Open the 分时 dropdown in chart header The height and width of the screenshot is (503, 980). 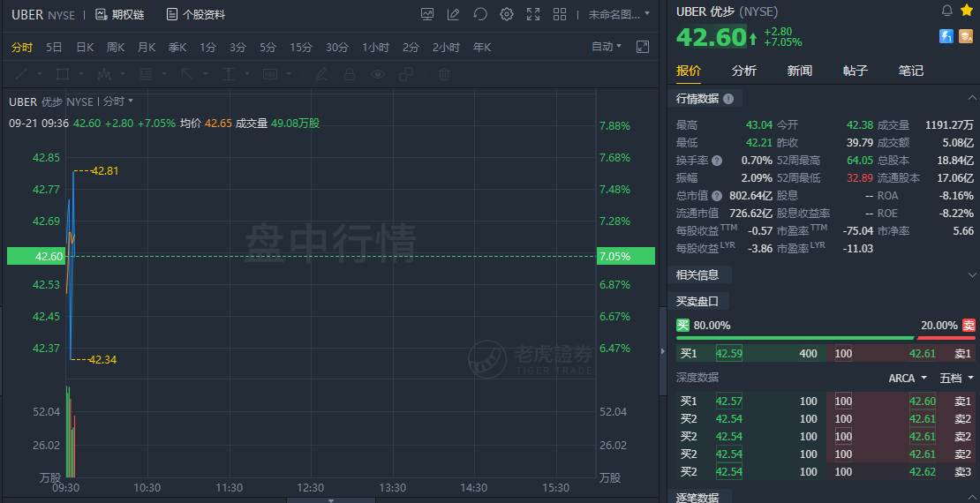pyautogui.click(x=118, y=101)
